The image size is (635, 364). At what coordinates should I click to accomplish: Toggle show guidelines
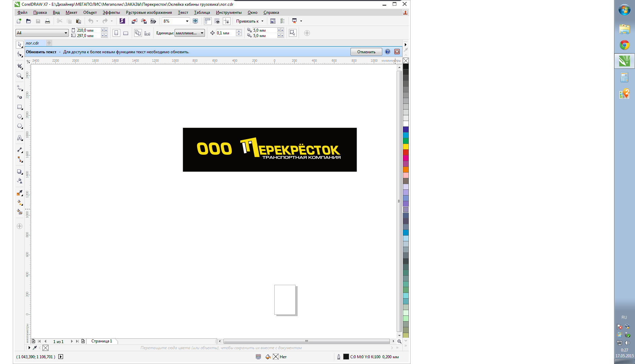click(226, 21)
